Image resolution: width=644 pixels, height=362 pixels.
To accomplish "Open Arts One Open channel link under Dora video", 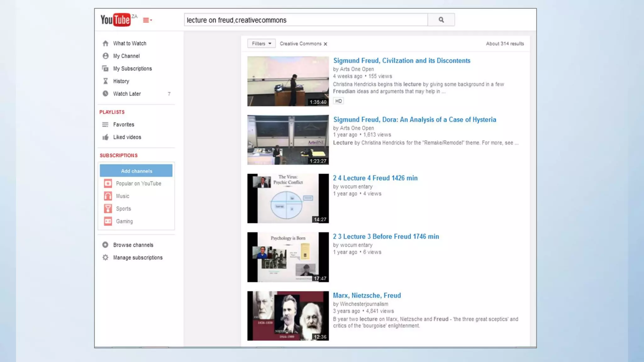I will tap(357, 128).
